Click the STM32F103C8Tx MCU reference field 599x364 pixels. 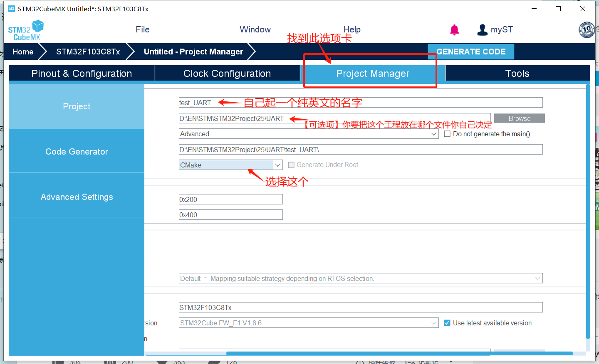pos(361,307)
